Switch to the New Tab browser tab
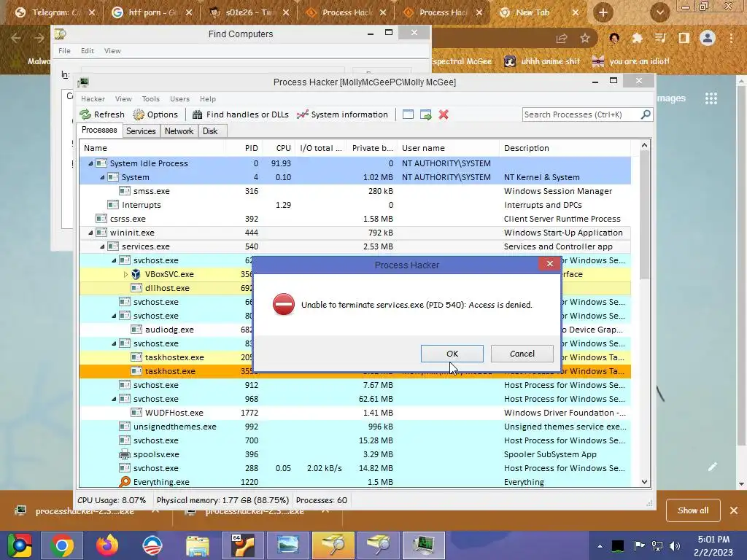 pyautogui.click(x=539, y=12)
